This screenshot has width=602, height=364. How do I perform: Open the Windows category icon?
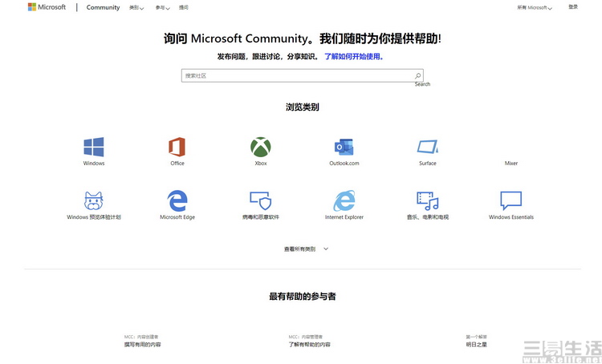pyautogui.click(x=94, y=147)
